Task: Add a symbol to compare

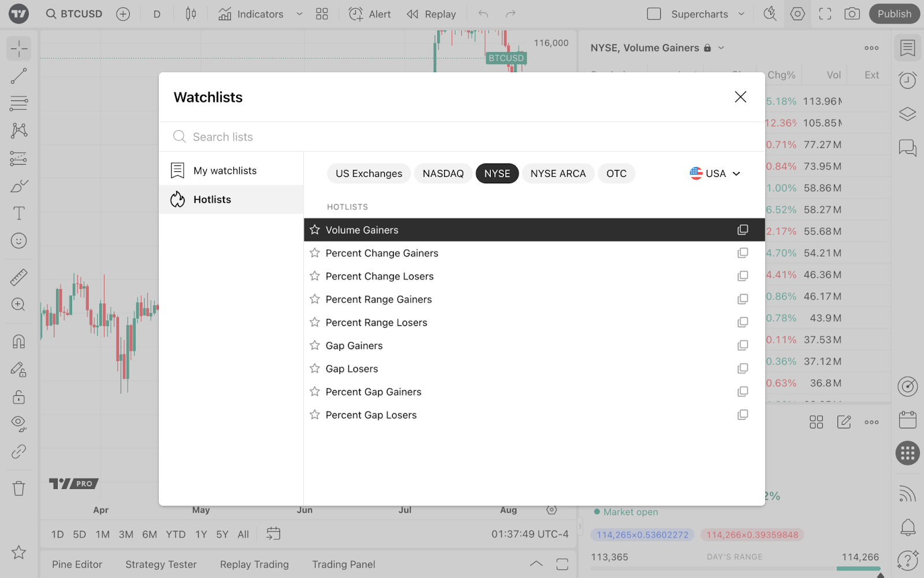Action: point(123,14)
